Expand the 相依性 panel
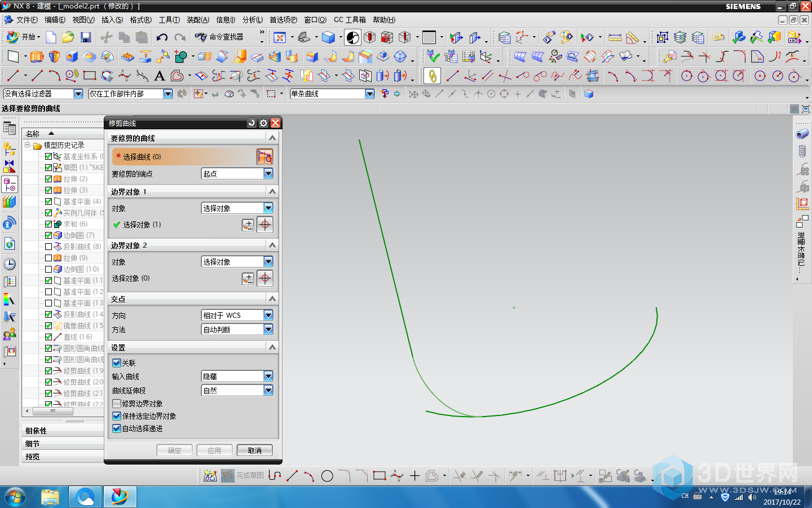Screen dimensions: 812x508 63,431
